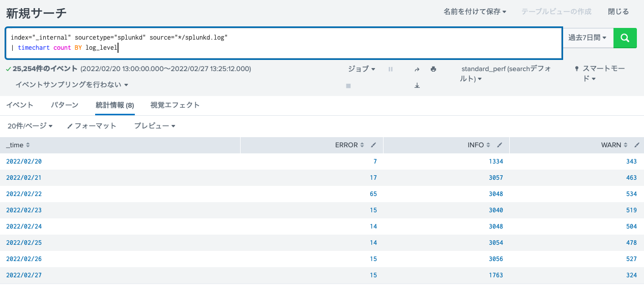
Task: Change the 20件/ページ rows per page
Action: pos(30,126)
